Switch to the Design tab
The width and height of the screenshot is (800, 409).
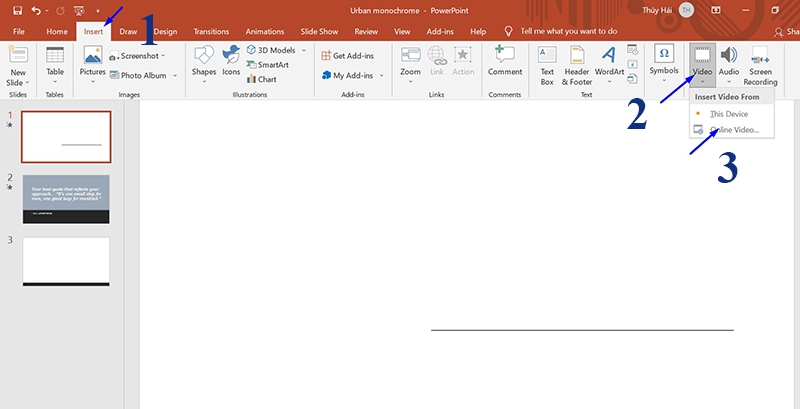point(166,32)
